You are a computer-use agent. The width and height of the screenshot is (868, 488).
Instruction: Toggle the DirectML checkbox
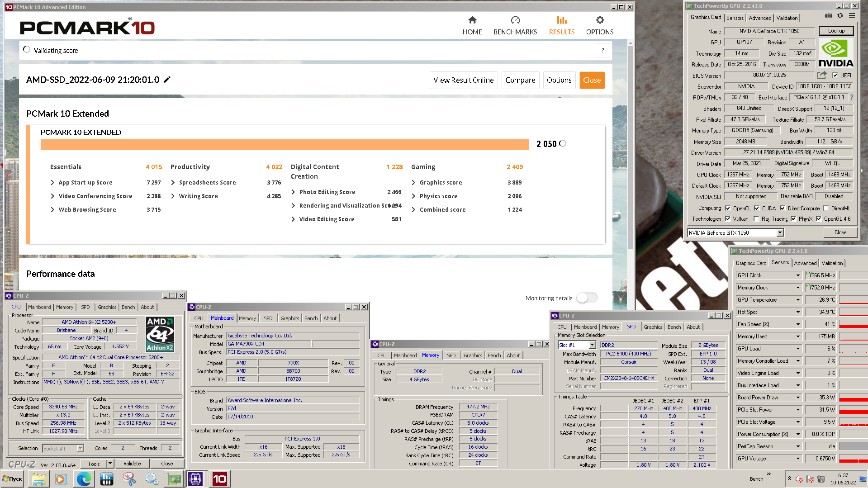point(826,208)
